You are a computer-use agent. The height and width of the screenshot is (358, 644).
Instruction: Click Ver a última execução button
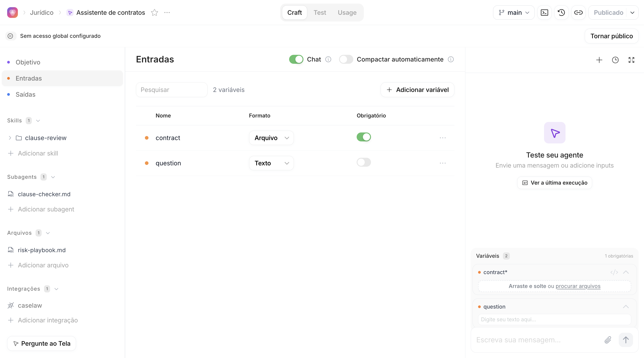pos(554,183)
